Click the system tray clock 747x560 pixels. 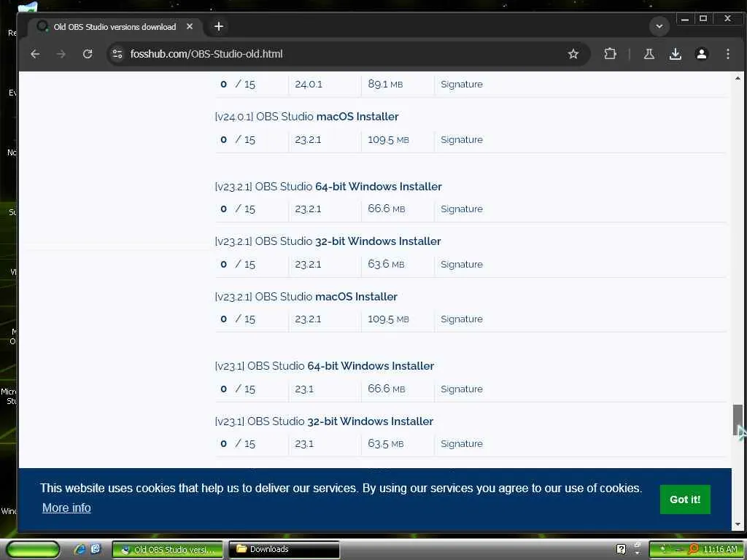click(x=720, y=550)
